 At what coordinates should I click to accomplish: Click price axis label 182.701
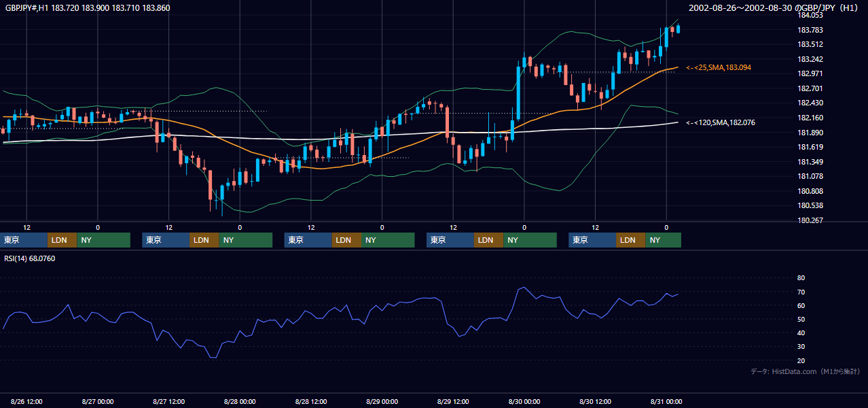coord(810,88)
